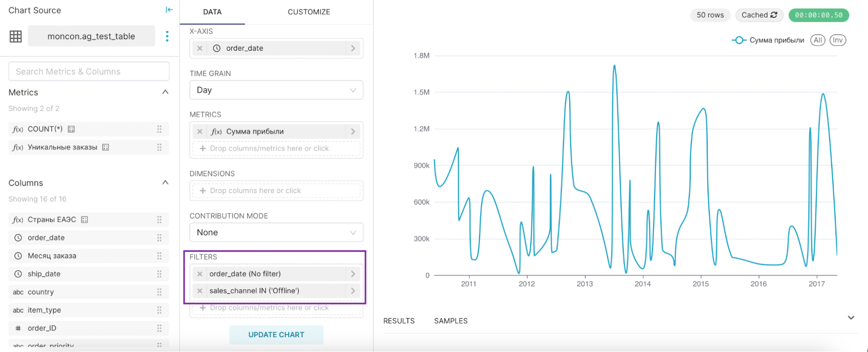Focus the Search Metrics & Columns field

point(89,72)
